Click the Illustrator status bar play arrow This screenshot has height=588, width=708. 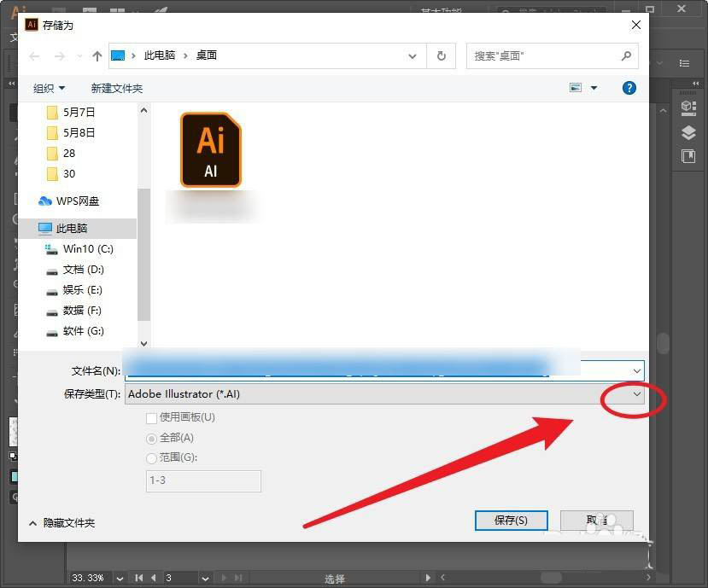428,578
